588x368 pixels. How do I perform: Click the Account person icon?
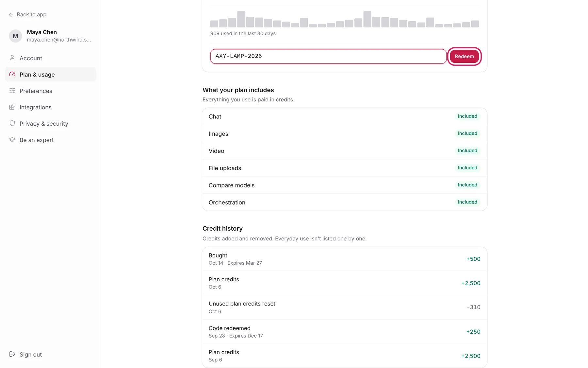click(12, 58)
